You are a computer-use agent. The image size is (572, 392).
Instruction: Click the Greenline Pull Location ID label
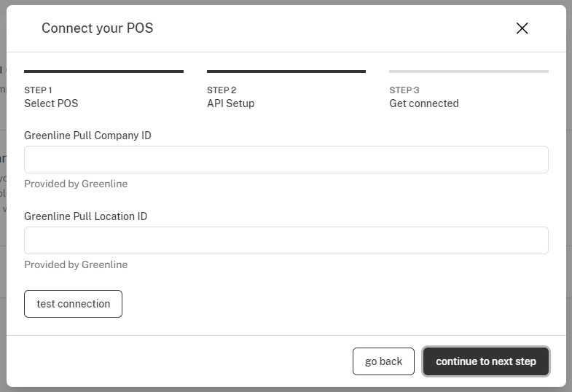86,216
